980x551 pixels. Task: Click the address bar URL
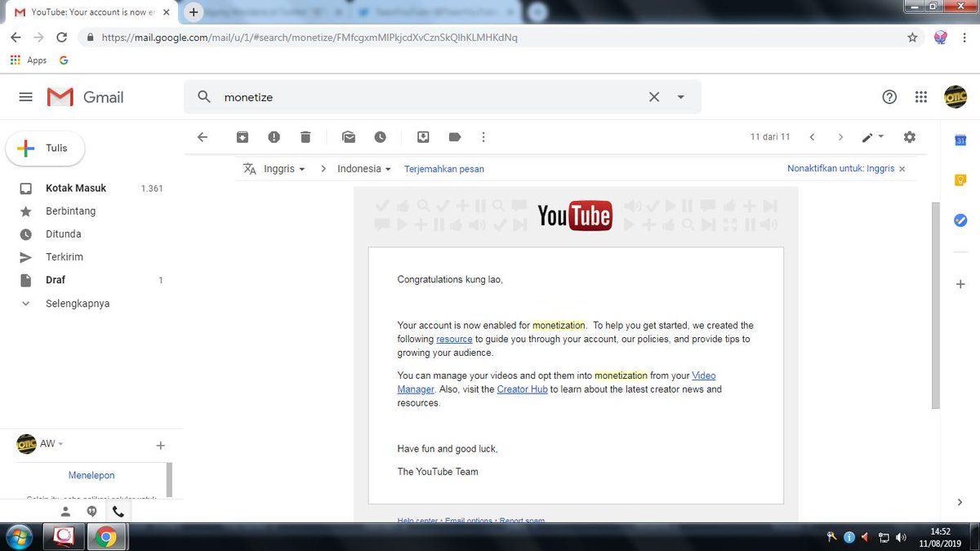pos(310,38)
